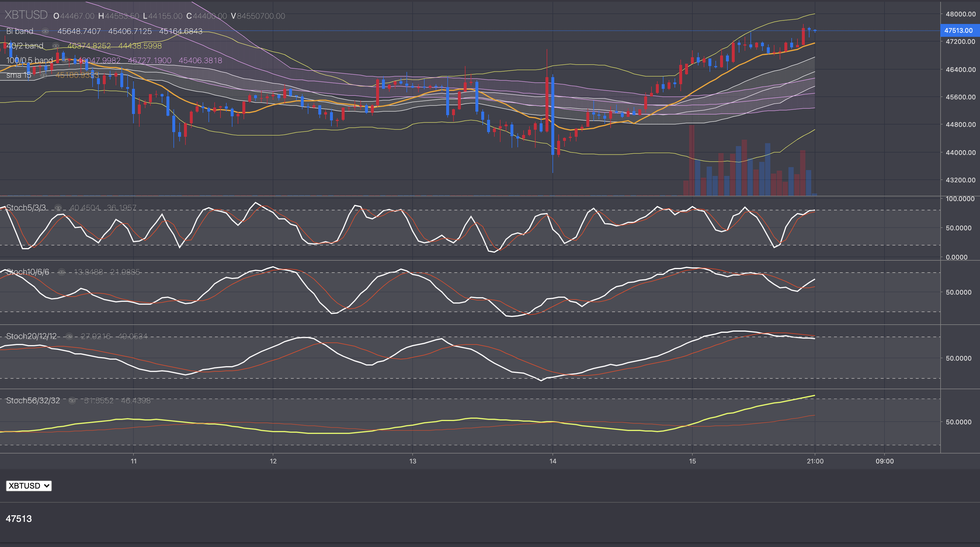980x547 pixels.
Task: Select the 40/2 band indicator label
Action: click(x=25, y=46)
